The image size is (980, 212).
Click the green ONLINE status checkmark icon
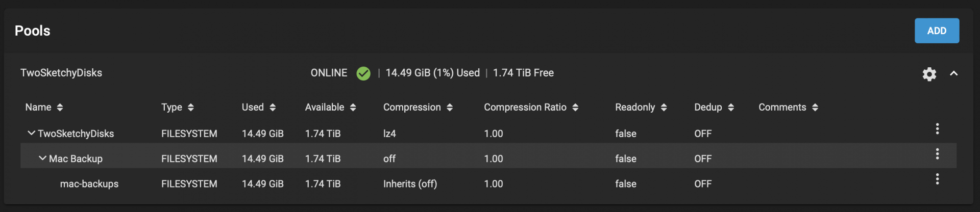(x=363, y=73)
